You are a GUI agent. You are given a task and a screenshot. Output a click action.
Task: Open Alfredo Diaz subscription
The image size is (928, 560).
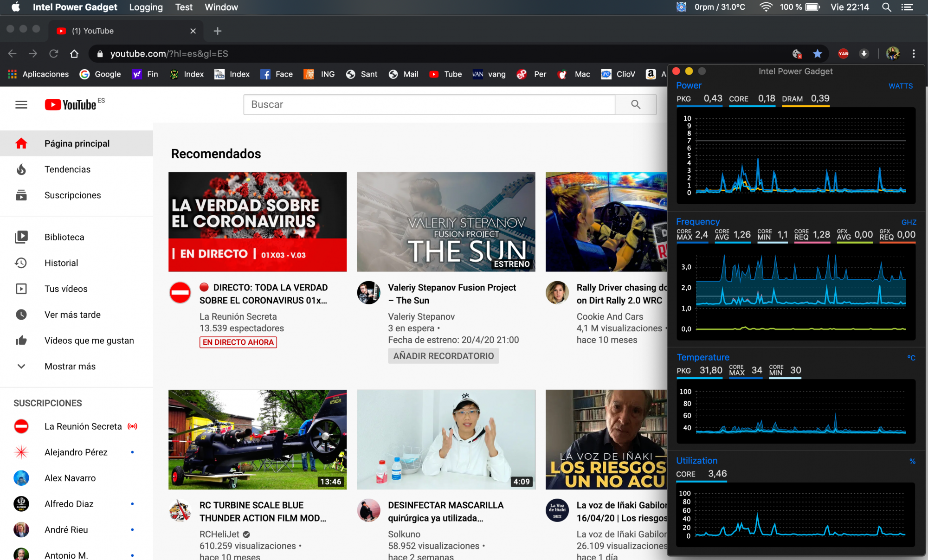coord(77,504)
